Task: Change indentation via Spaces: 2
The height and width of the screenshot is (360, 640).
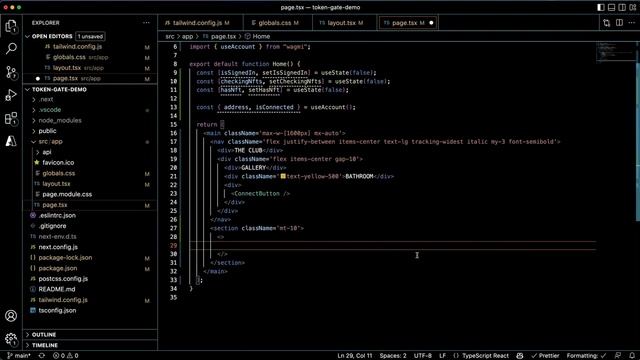Action: click(393, 356)
